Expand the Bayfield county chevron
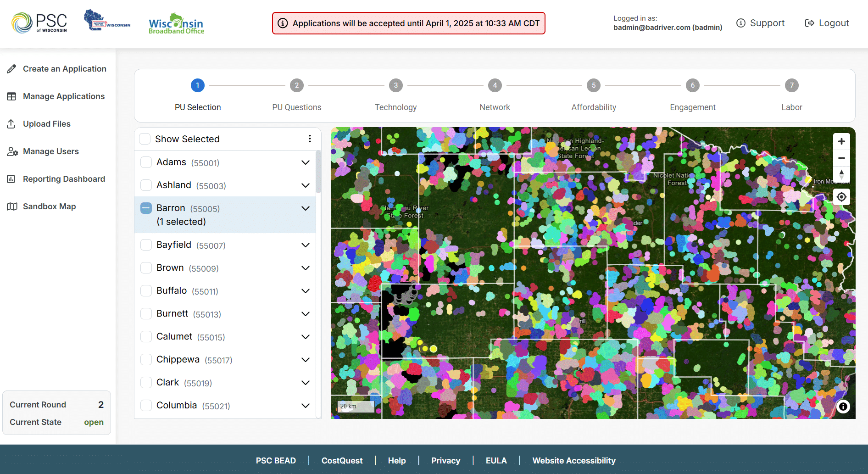 pos(305,245)
